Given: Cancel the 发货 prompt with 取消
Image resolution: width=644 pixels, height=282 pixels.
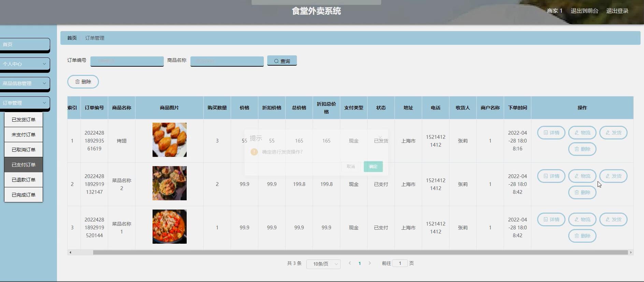Looking at the screenshot, I should point(351,166).
